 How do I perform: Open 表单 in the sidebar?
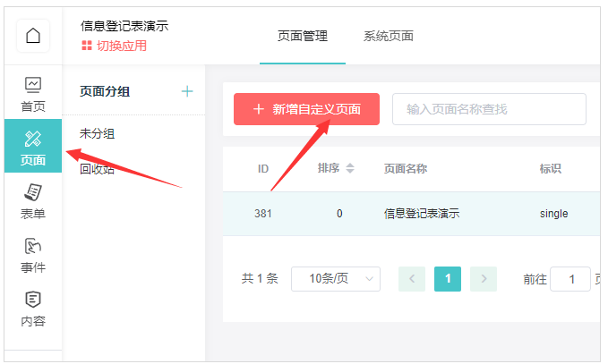(x=33, y=202)
